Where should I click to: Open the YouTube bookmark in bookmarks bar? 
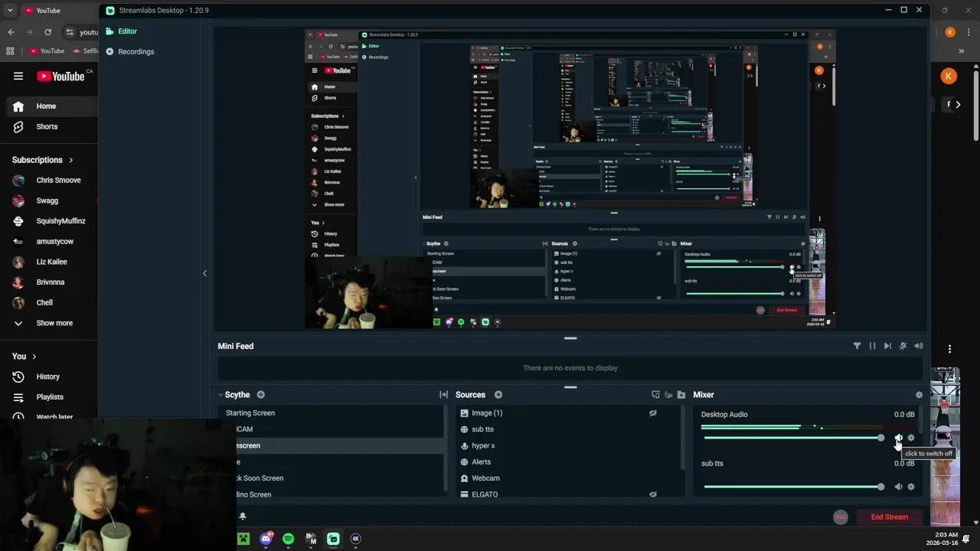(47, 51)
